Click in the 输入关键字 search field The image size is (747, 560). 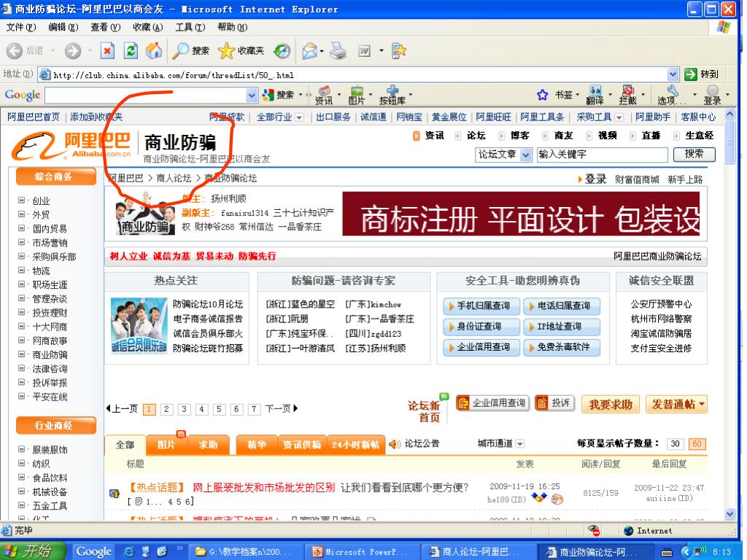coord(602,155)
